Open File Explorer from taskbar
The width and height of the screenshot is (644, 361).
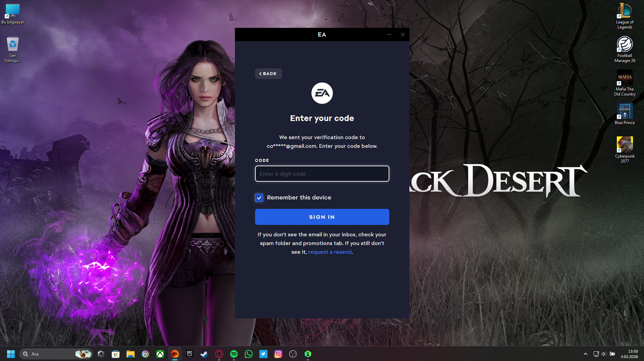coord(131,354)
